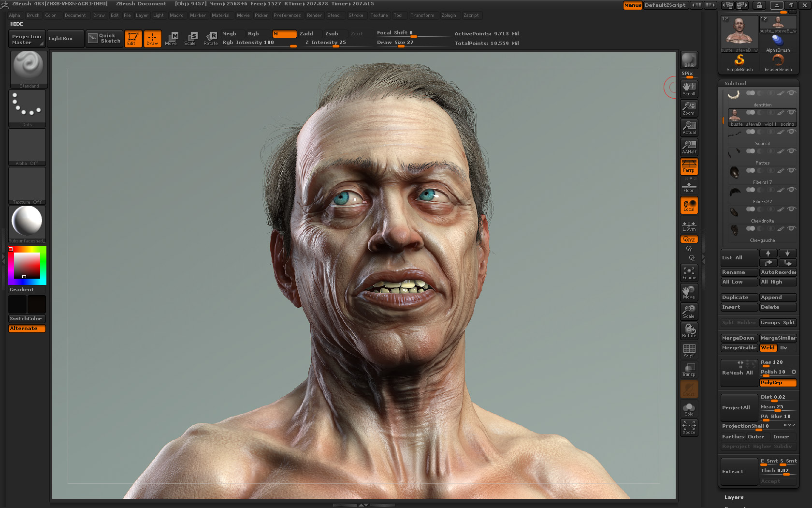Toggle eye visibility of Sourcil subtool

[791, 132]
